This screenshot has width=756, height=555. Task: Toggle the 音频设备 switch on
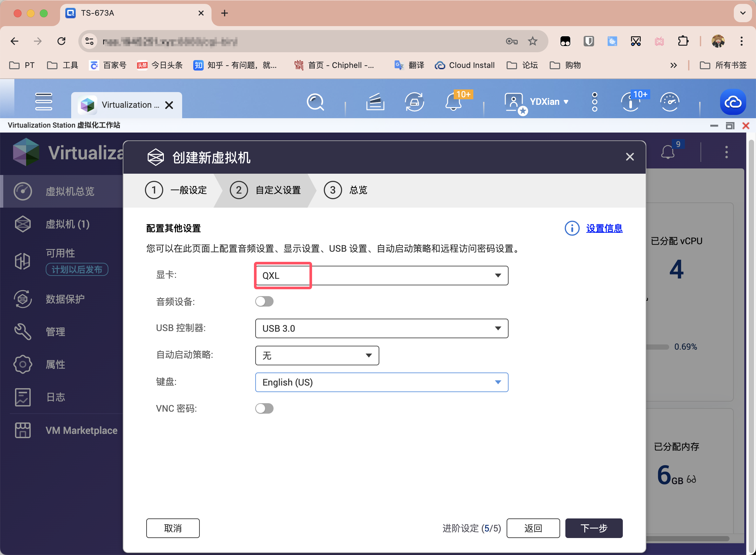point(265,302)
